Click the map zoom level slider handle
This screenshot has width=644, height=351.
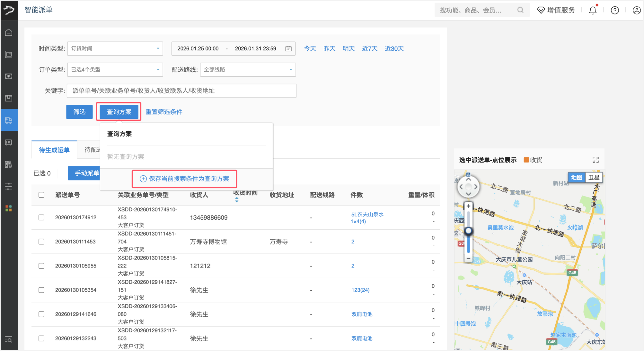tap(469, 231)
